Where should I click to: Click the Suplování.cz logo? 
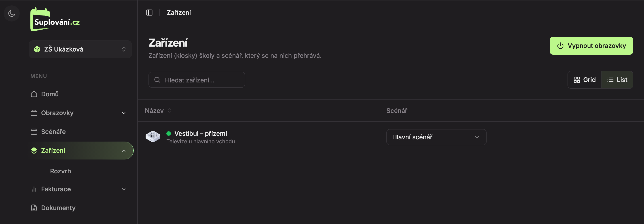pos(55,19)
